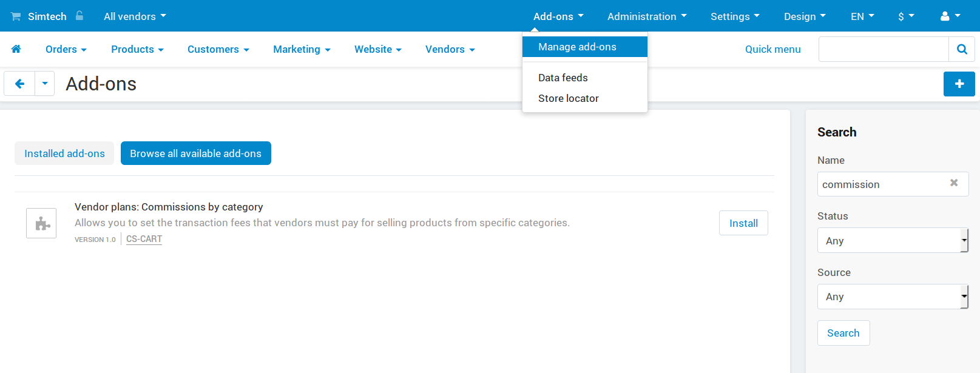This screenshot has width=980, height=373.
Task: Open the dropdown caret beside back arrow
Action: [x=45, y=84]
